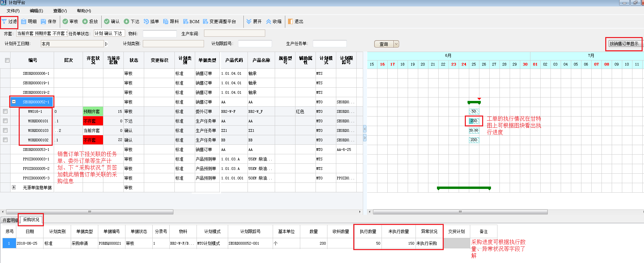644x263 pixels.
Task: Click the Gantt bar 200 for WORK000102
Action: tap(474, 140)
